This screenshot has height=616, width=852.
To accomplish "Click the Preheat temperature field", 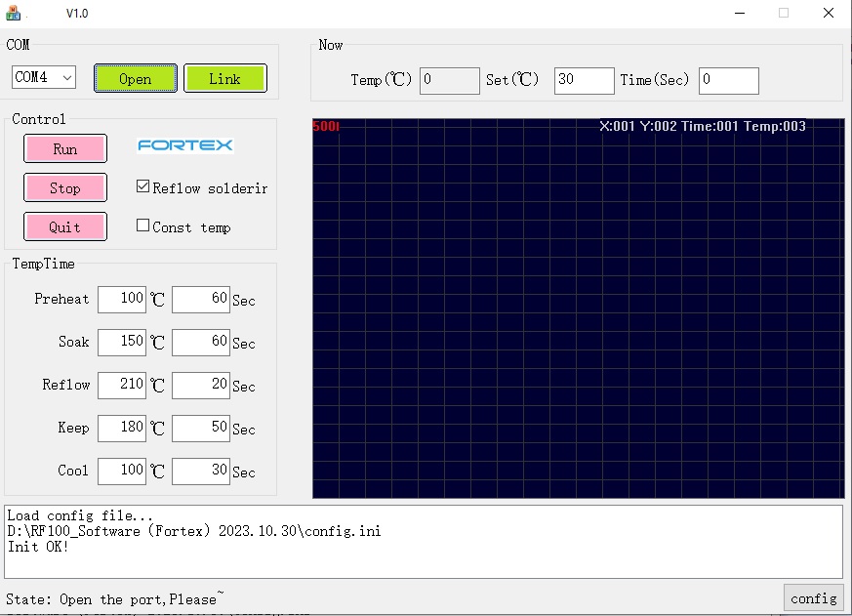I will click(122, 300).
